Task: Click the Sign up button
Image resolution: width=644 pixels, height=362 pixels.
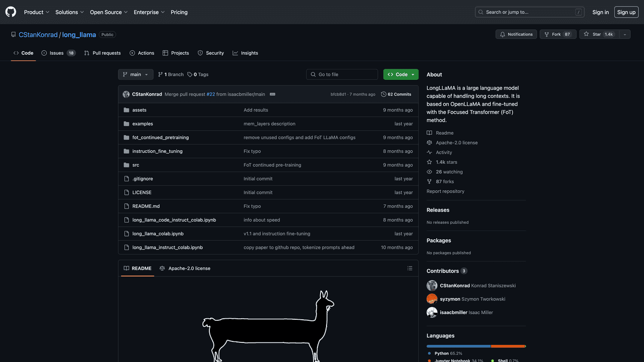Action: [x=626, y=12]
